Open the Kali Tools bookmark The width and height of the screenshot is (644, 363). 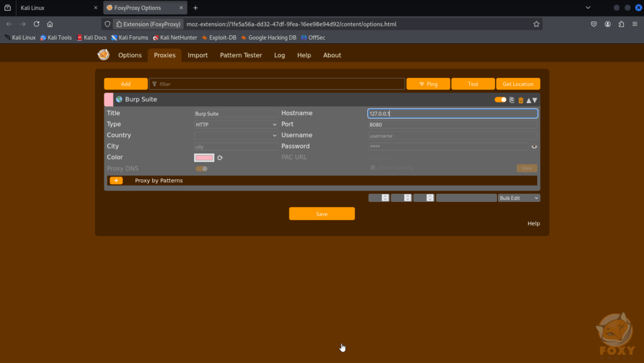coord(56,37)
